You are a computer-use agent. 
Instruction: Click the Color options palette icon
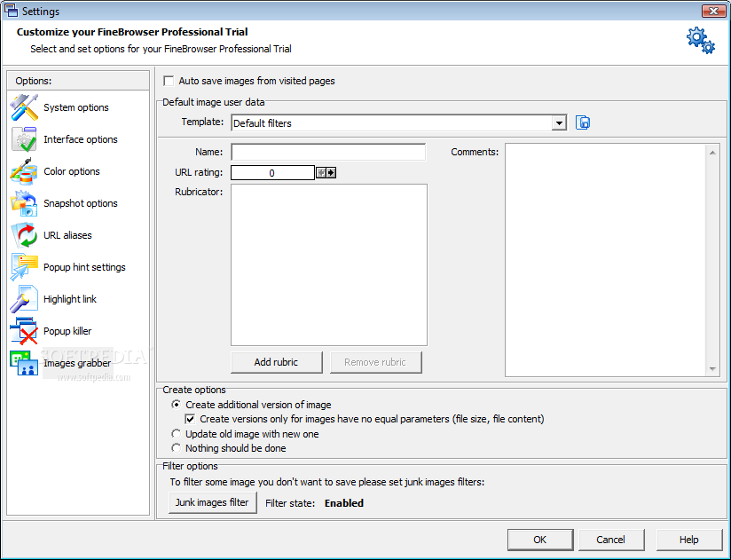pos(24,171)
